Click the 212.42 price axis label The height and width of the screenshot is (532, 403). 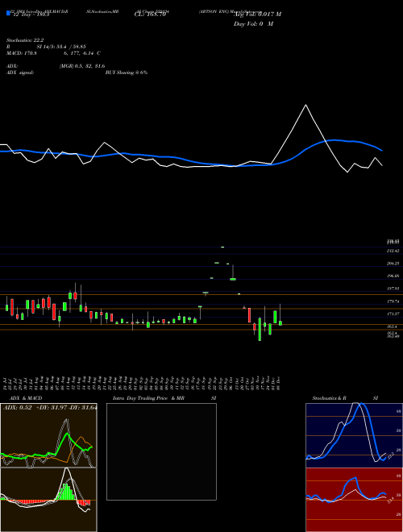393,251
